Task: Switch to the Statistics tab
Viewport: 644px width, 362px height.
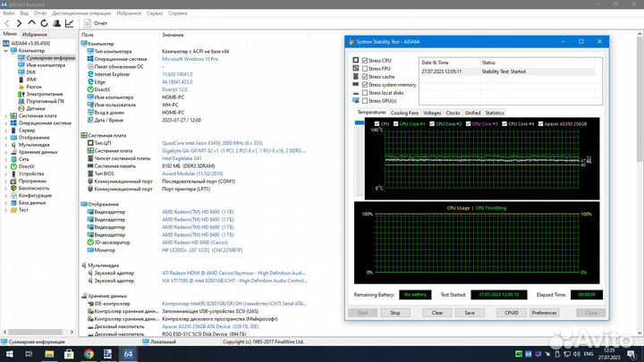Action: click(495, 113)
